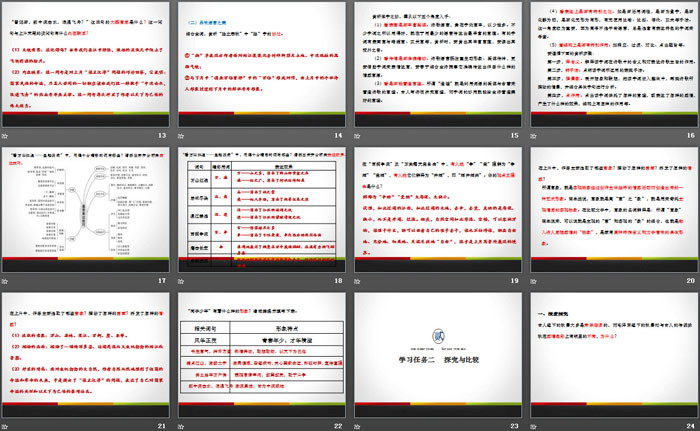The image size is (700, 431).
Task: Select slide 14 with blue heading text
Action: [262, 63]
